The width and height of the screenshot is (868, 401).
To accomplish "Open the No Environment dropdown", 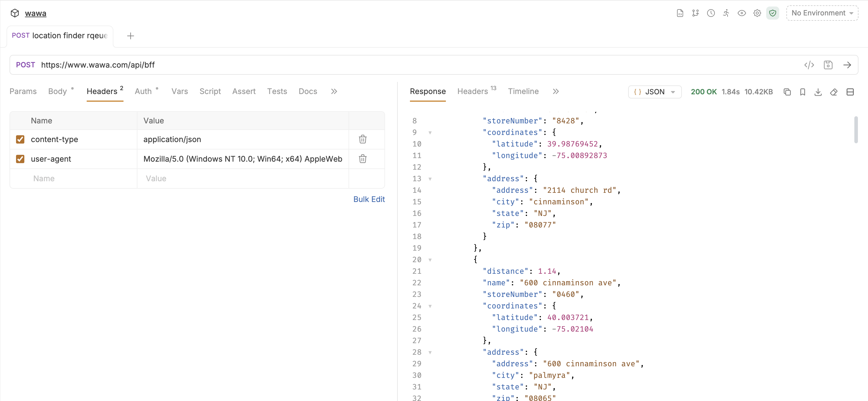I will (x=822, y=13).
